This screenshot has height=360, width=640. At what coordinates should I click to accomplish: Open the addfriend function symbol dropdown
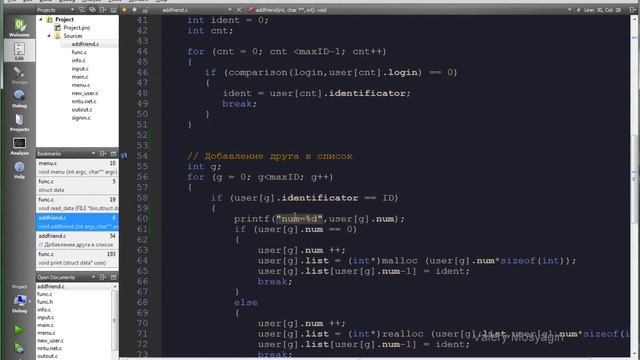[569, 10]
